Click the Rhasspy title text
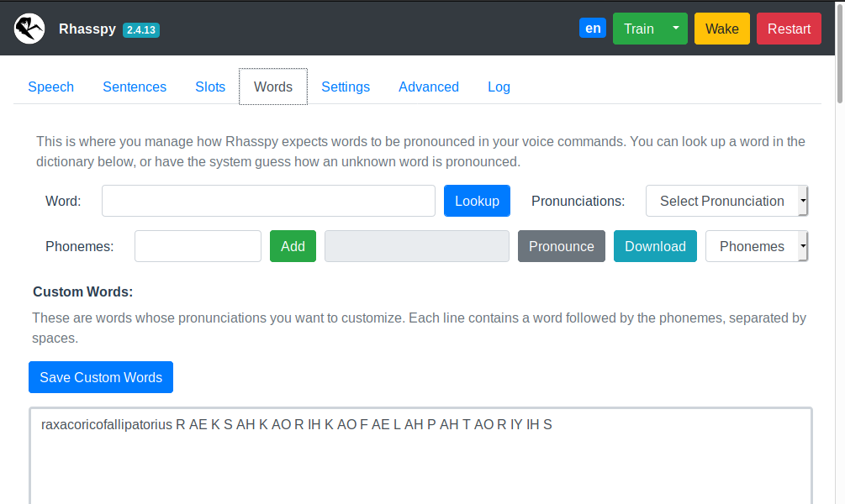845x504 pixels. [87, 29]
